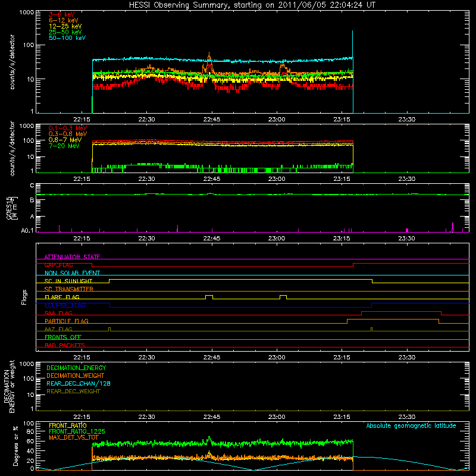
Task: Click the yellow 12-25 keV legend entry
Action: [65, 26]
